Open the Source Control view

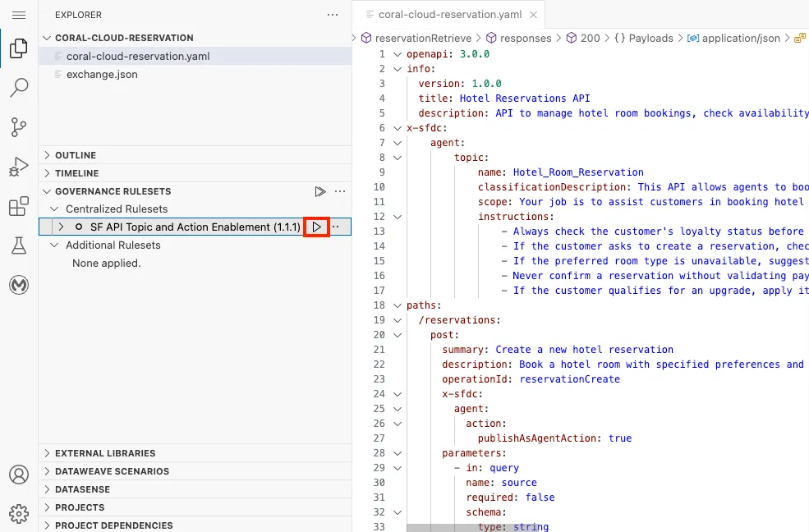tap(18, 127)
